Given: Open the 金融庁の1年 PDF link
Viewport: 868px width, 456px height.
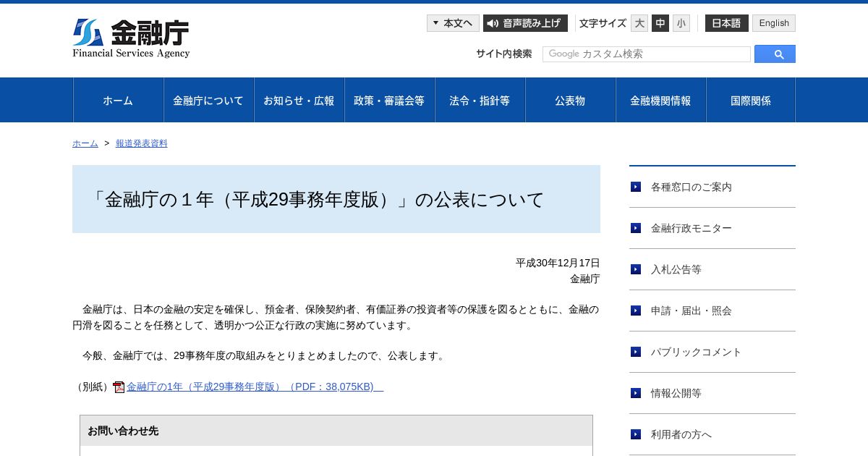Looking at the screenshot, I should [x=255, y=387].
